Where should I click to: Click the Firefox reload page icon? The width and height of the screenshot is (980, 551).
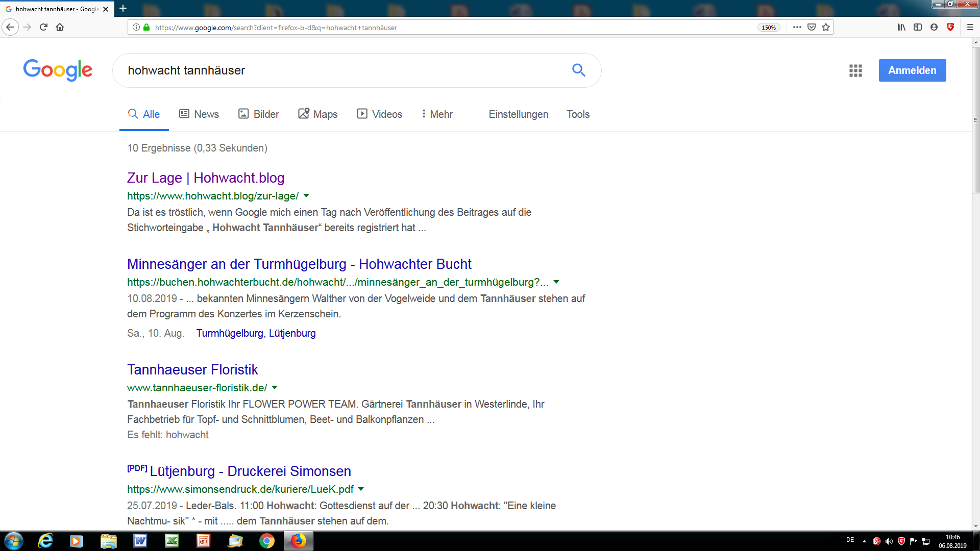(43, 27)
